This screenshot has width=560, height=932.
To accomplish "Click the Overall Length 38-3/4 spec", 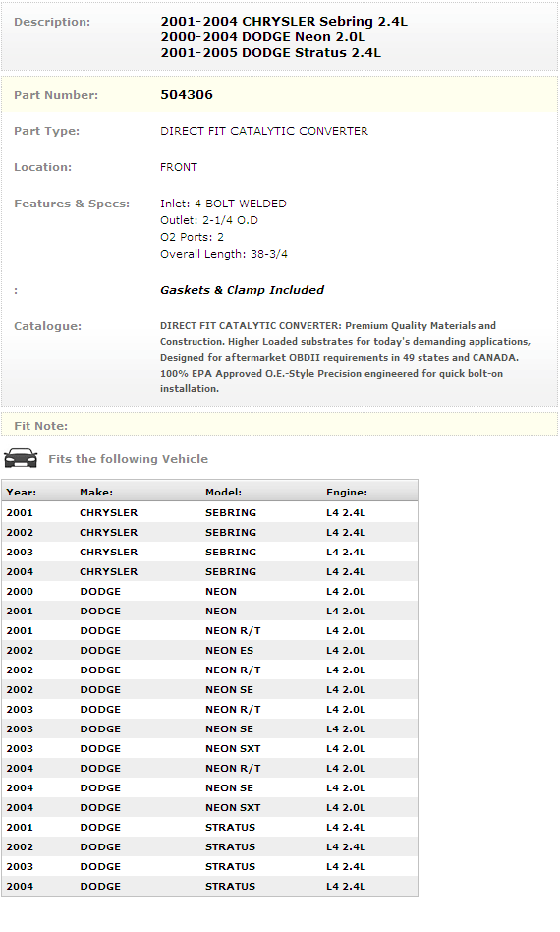I will point(224,254).
